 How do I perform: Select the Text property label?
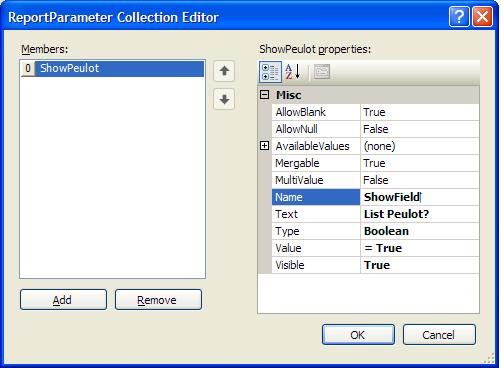point(316,214)
